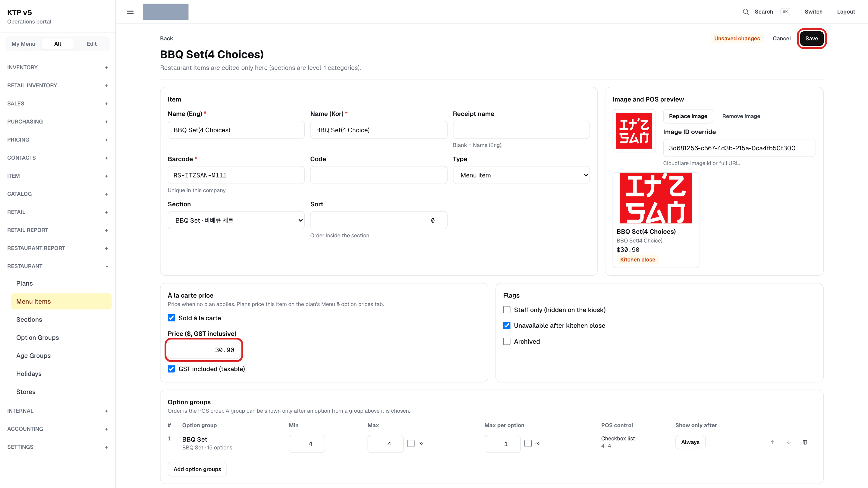
Task: Expand the SETTINGS sidebar section
Action: point(58,447)
